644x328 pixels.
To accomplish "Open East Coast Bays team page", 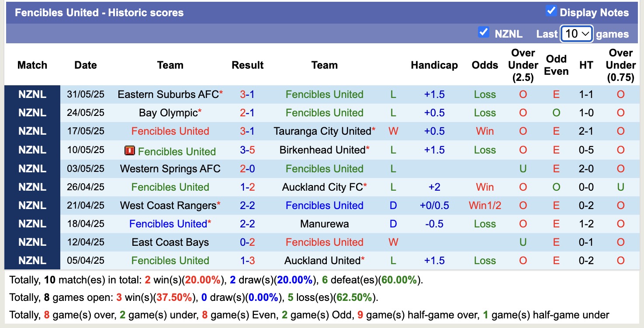I will click(x=170, y=242).
